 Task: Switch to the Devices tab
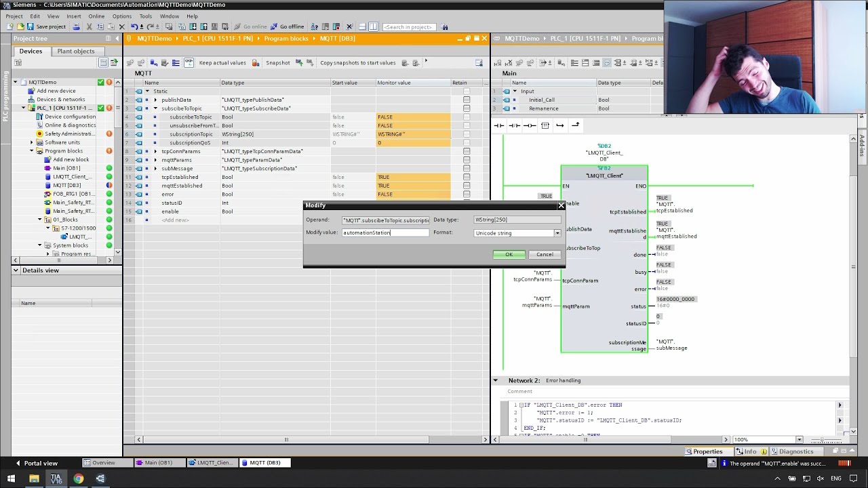coord(31,51)
